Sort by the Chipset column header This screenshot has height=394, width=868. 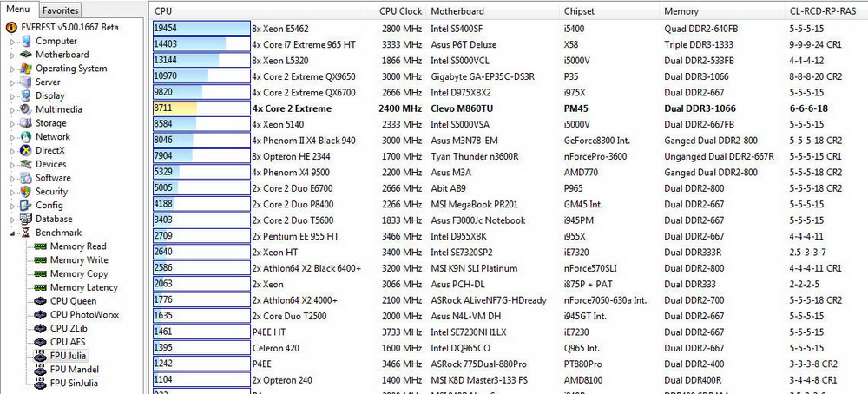pos(610,11)
